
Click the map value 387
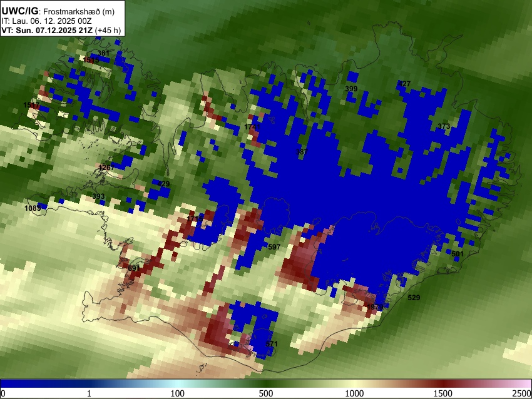pos(302,152)
